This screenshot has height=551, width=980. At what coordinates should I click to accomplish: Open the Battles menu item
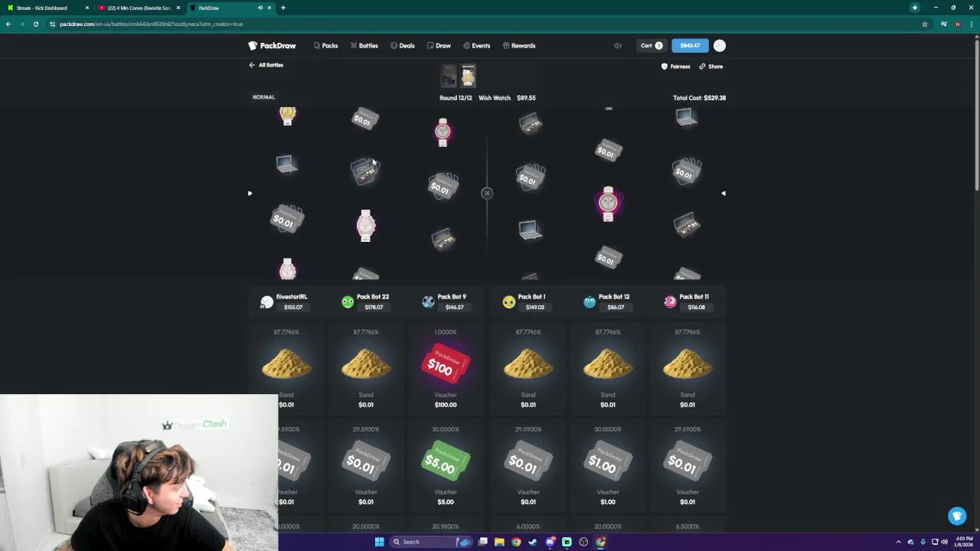click(364, 46)
